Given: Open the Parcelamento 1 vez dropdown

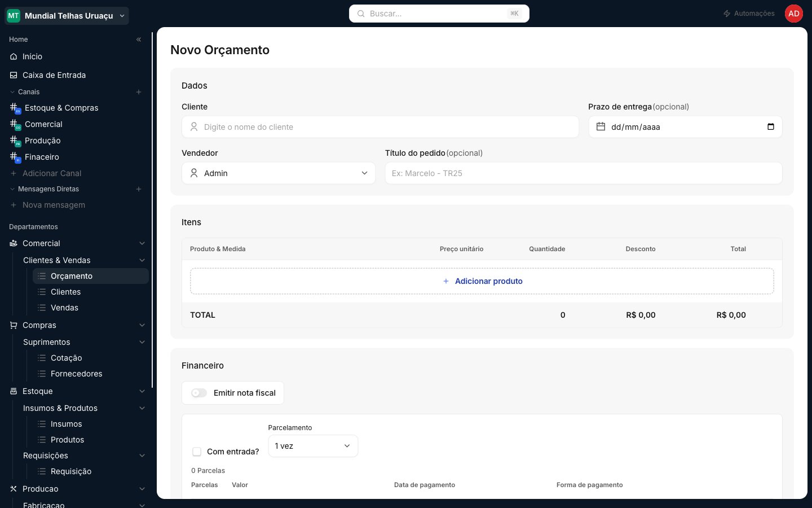Looking at the screenshot, I should tap(313, 446).
